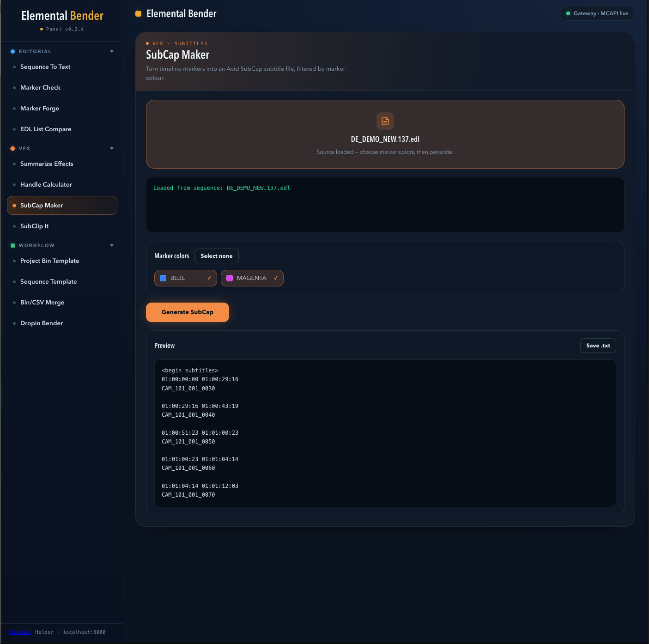
Task: Collapse the VFX section arrow
Action: pos(112,148)
